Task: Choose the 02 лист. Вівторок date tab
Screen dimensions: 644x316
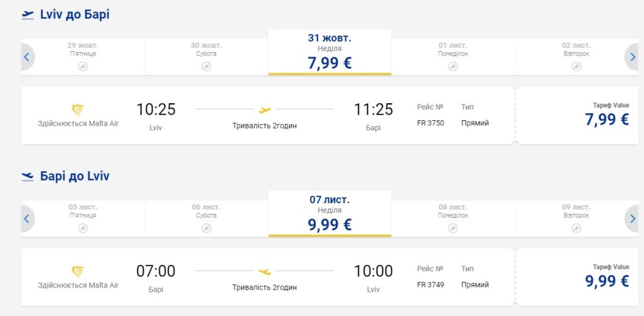Action: (x=576, y=55)
